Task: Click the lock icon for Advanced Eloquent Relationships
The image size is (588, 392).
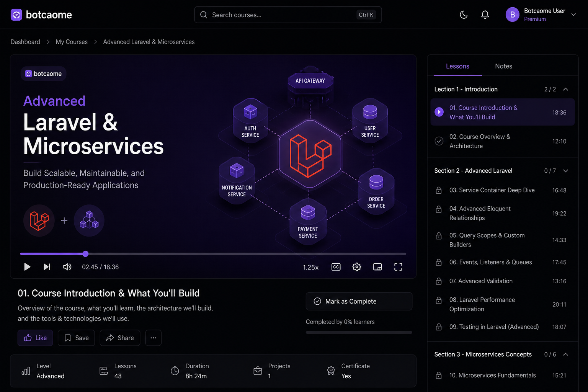Action: coord(439,209)
